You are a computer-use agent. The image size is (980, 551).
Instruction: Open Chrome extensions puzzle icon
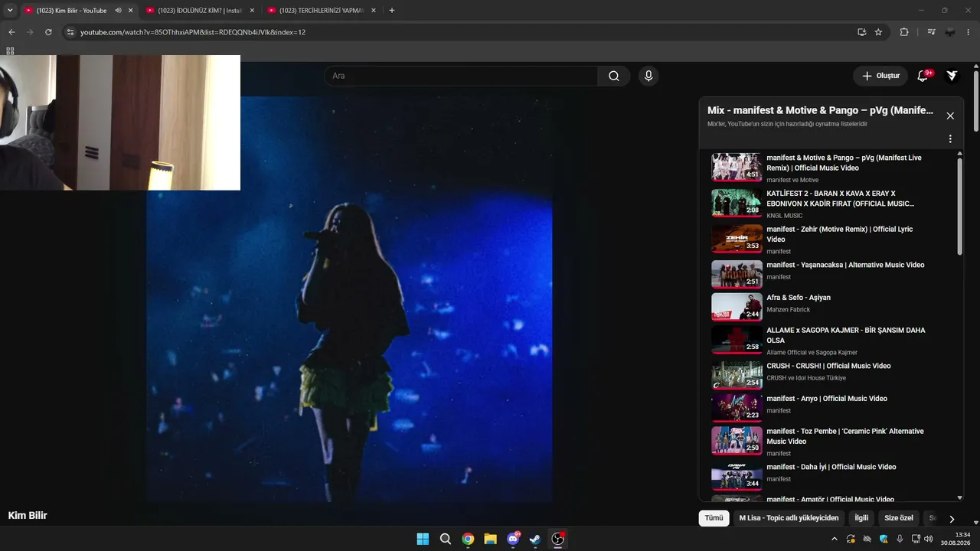tap(904, 32)
